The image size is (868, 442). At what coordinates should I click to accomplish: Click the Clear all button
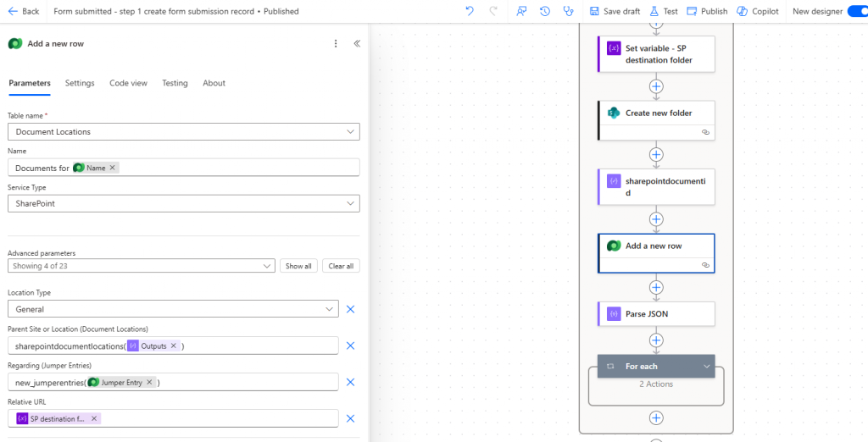(341, 266)
